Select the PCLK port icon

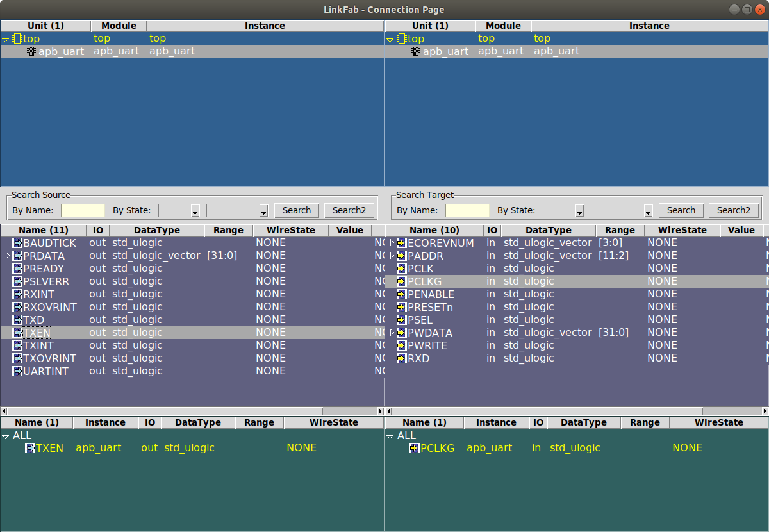[x=402, y=269]
